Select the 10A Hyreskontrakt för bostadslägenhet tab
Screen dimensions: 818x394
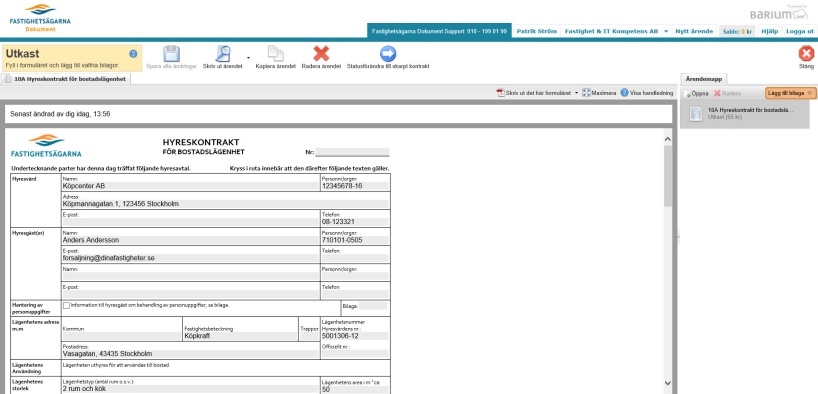pyautogui.click(x=66, y=79)
